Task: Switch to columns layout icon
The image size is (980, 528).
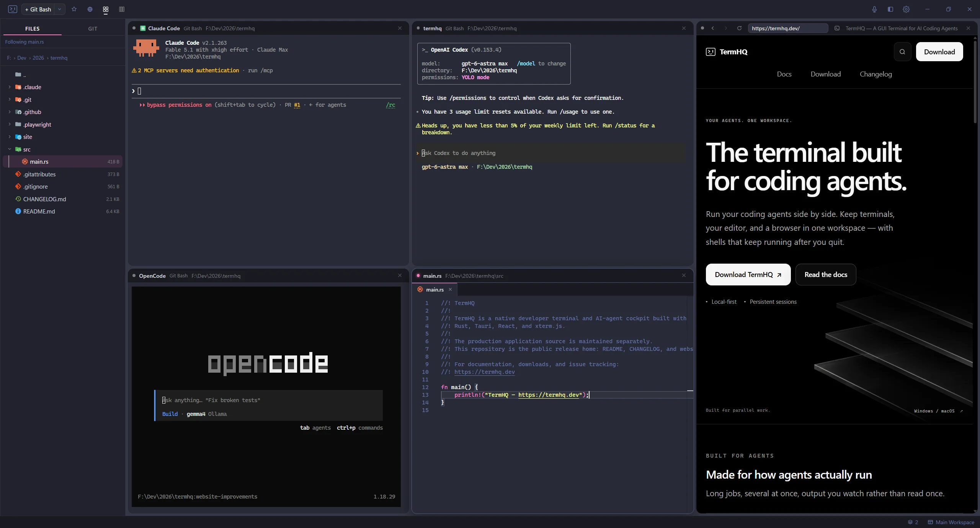Action: [x=122, y=9]
